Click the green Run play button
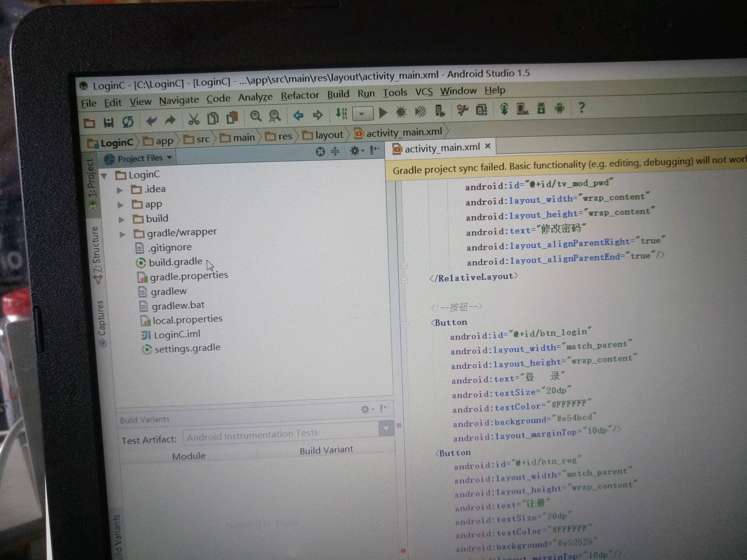The width and height of the screenshot is (747, 560). tap(383, 113)
